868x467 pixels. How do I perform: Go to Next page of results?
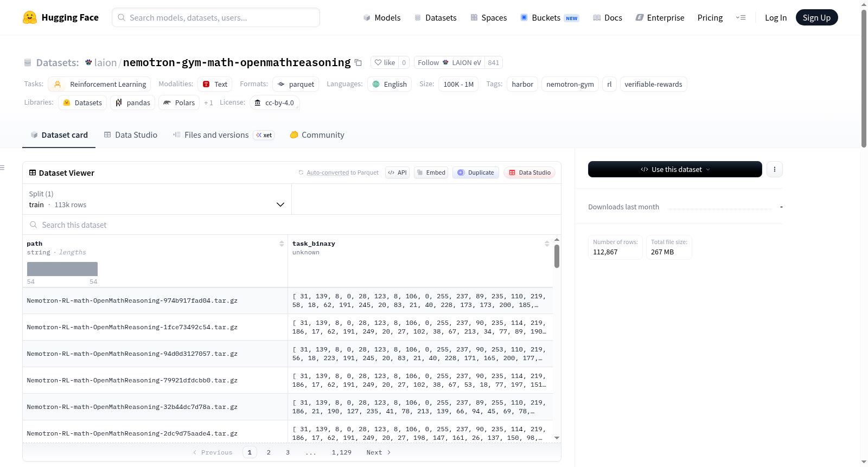[379, 452]
